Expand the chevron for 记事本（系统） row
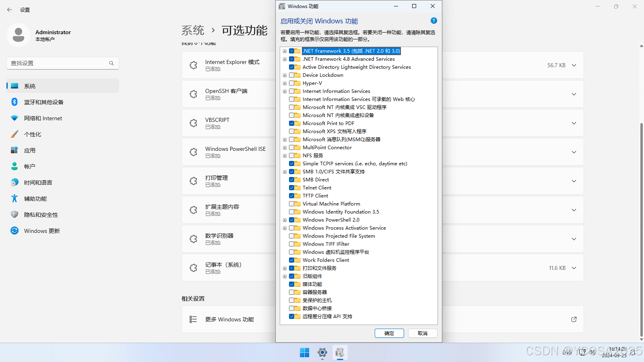This screenshot has height=362, width=644. click(x=574, y=268)
